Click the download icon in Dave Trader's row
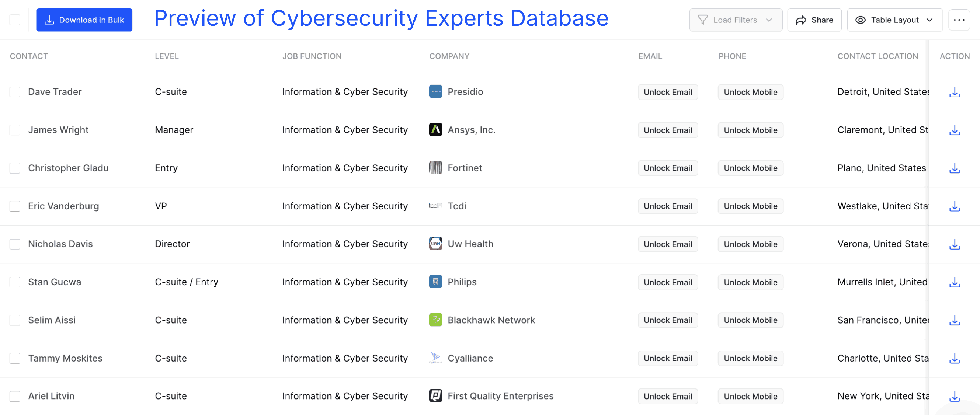This screenshot has height=415, width=980. tap(954, 92)
